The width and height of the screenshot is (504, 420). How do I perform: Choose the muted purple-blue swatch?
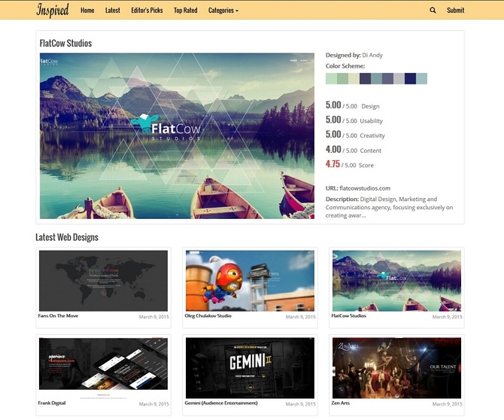click(x=387, y=78)
